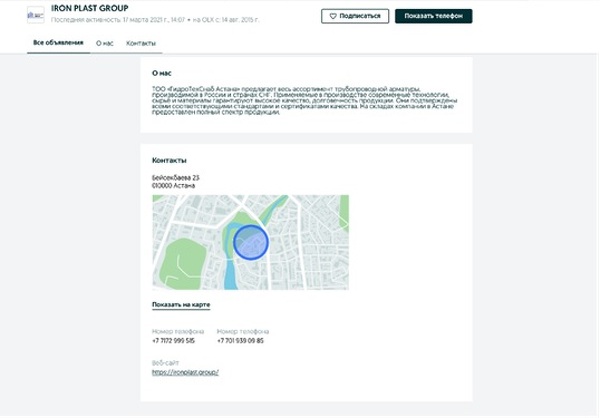The width and height of the screenshot is (600, 418).
Task: Click the О нас section heading
Action: pyautogui.click(x=161, y=73)
